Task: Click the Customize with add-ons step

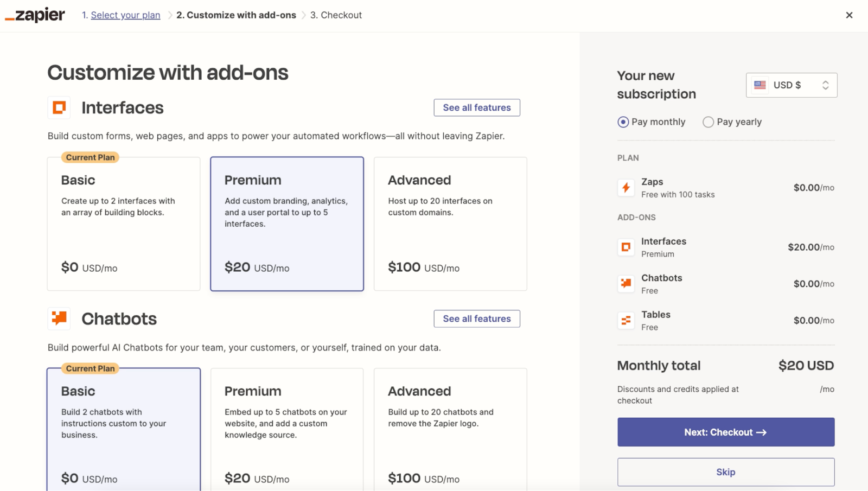Action: coord(236,15)
